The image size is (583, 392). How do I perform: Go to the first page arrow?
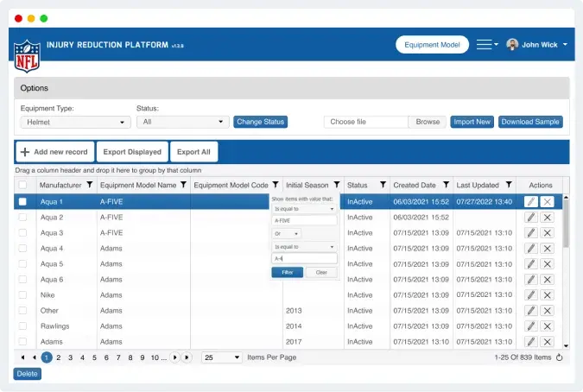pos(22,357)
